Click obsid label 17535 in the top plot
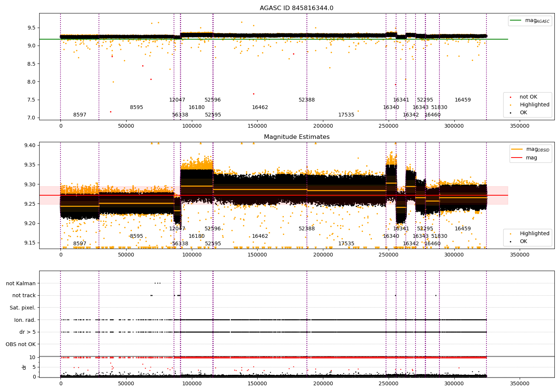 [346, 115]
